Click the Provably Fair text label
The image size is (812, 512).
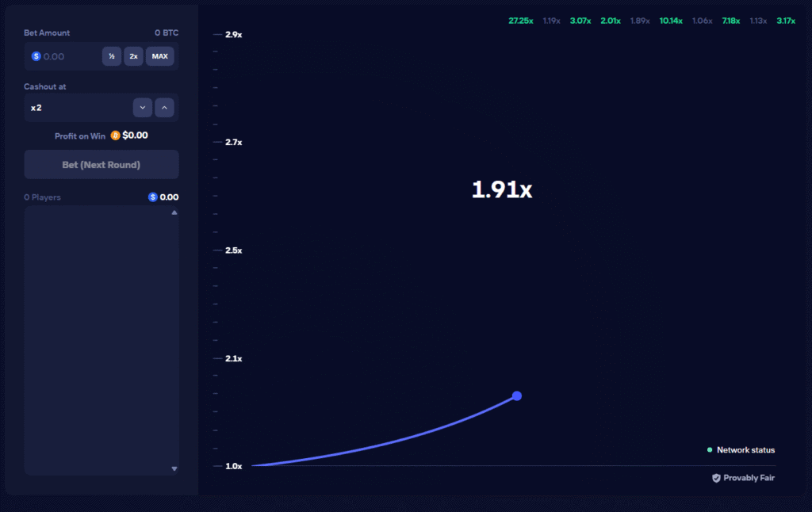(x=748, y=478)
